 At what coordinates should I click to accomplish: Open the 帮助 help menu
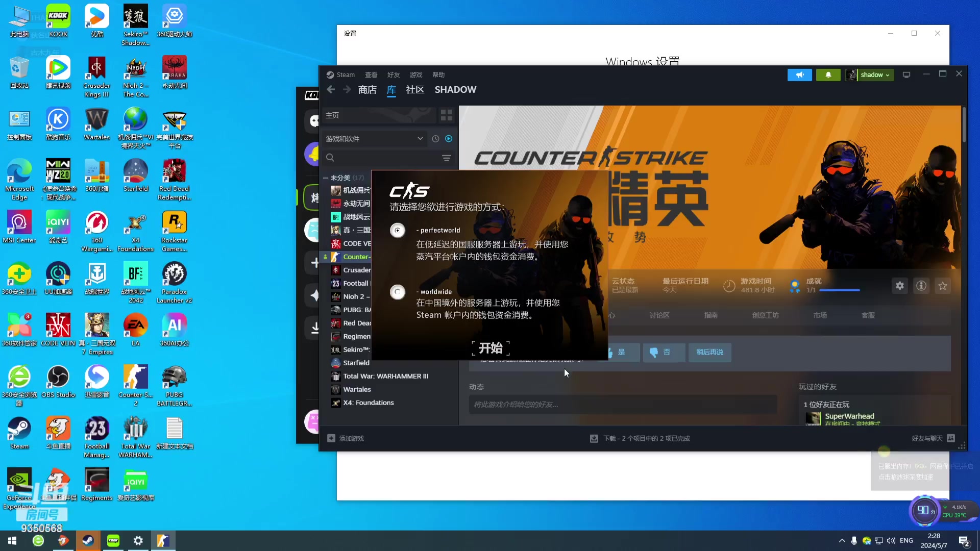(x=438, y=75)
